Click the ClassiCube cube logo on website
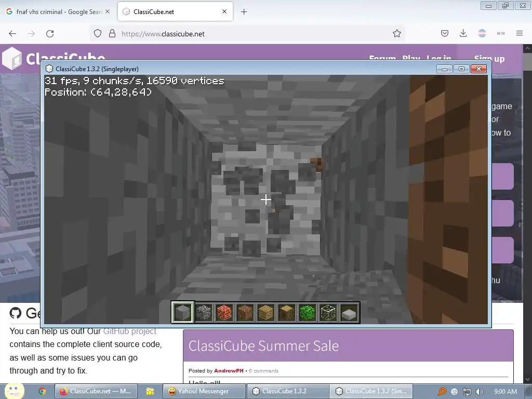Image resolution: width=532 pixels, height=399 pixels. point(12,58)
